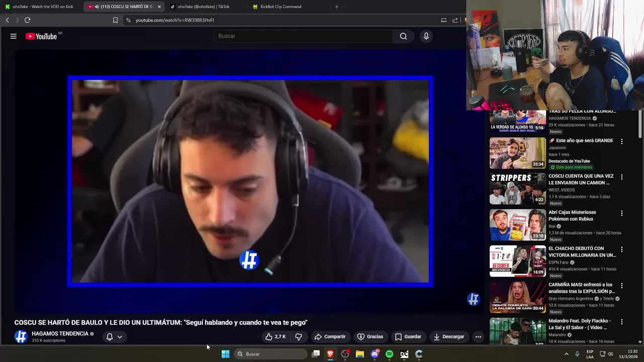Open the more actions ellipsis below video
Screen dimensions: 644x362
pyautogui.click(x=478, y=337)
